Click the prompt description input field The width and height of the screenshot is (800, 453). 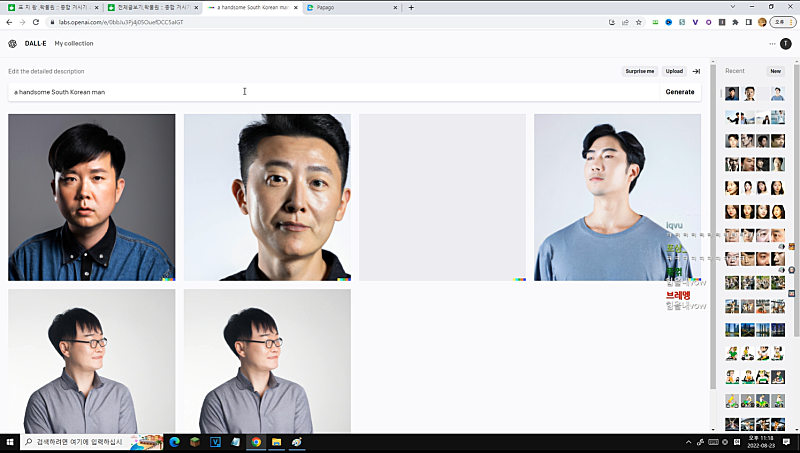click(x=330, y=92)
